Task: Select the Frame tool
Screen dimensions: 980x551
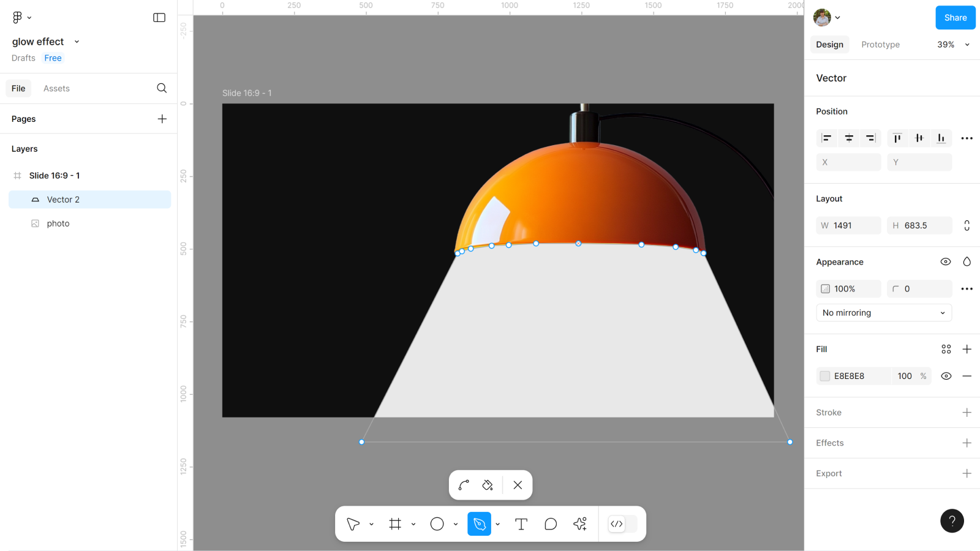Action: click(395, 524)
